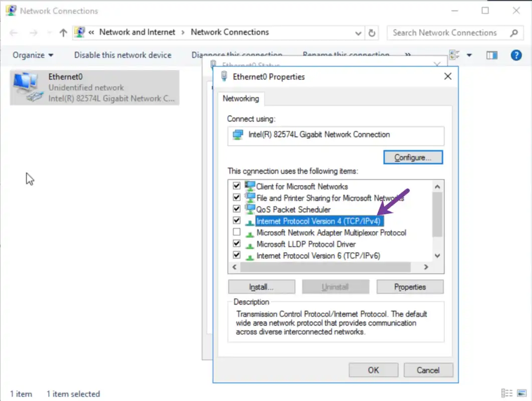The image size is (532, 401).
Task: Click the Search Network Connections field
Action: click(455, 33)
